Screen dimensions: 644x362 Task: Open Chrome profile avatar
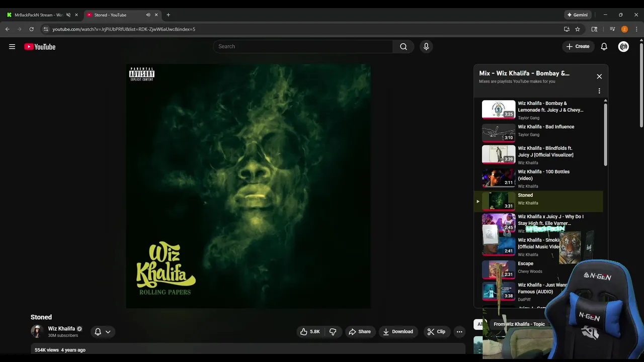click(x=624, y=29)
